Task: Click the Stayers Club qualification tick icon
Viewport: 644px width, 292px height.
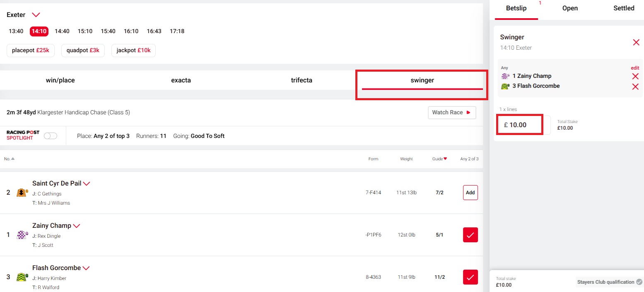Action: tap(639, 282)
